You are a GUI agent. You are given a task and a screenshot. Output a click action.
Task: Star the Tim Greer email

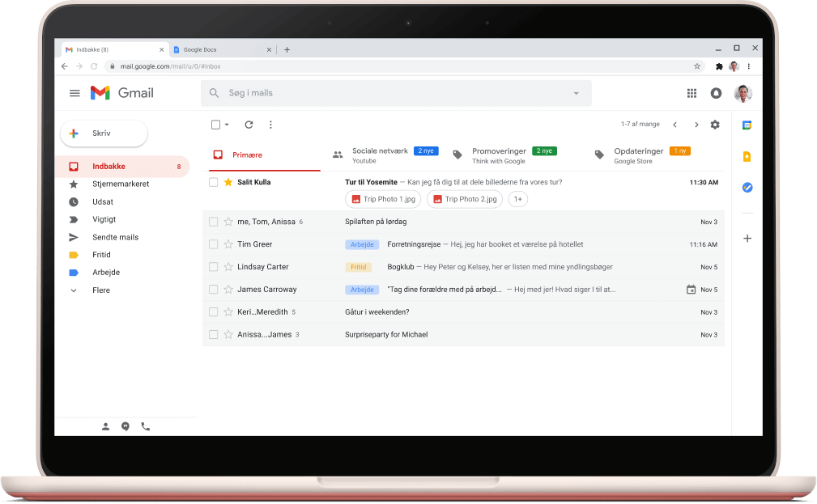click(228, 244)
